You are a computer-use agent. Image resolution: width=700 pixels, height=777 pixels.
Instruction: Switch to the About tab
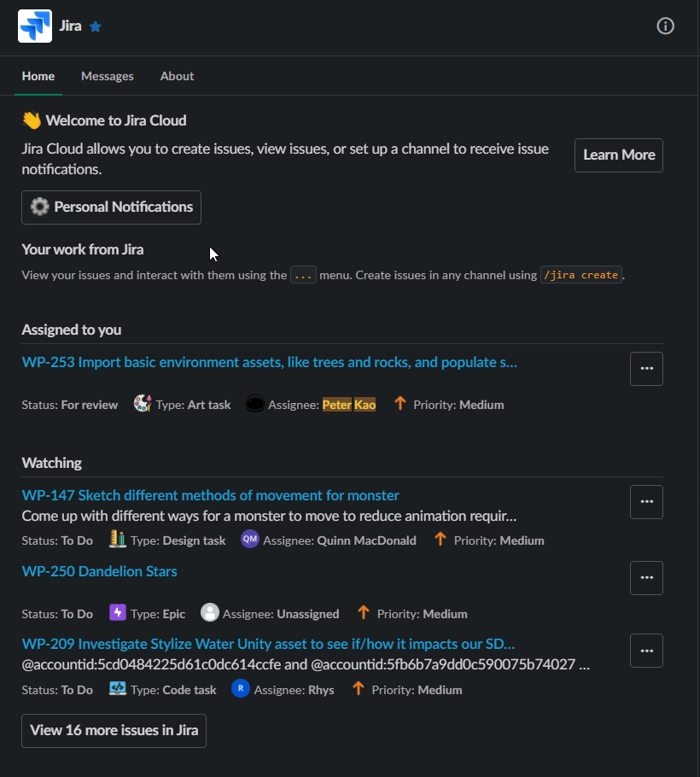(x=177, y=76)
